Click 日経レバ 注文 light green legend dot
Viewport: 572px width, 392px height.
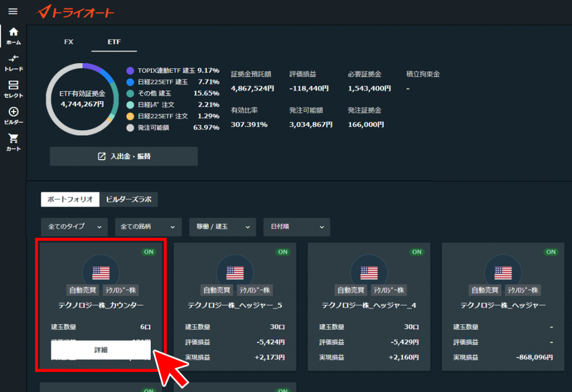pyautogui.click(x=130, y=105)
